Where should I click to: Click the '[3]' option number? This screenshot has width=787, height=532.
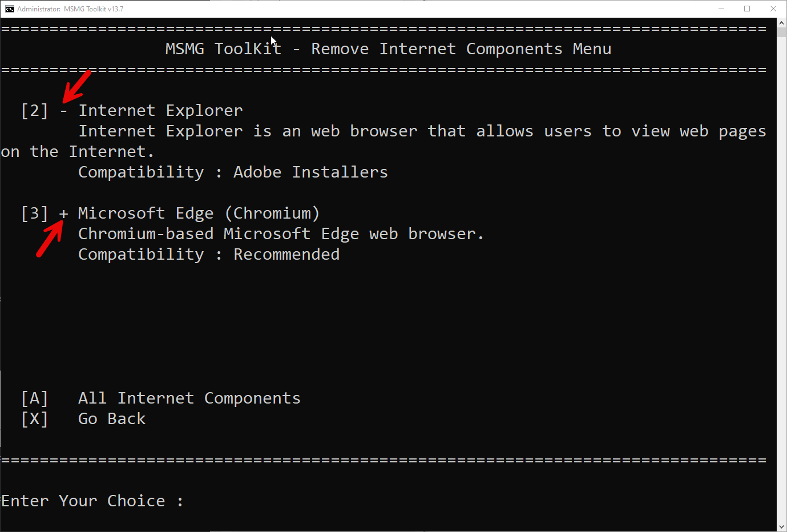click(x=34, y=213)
